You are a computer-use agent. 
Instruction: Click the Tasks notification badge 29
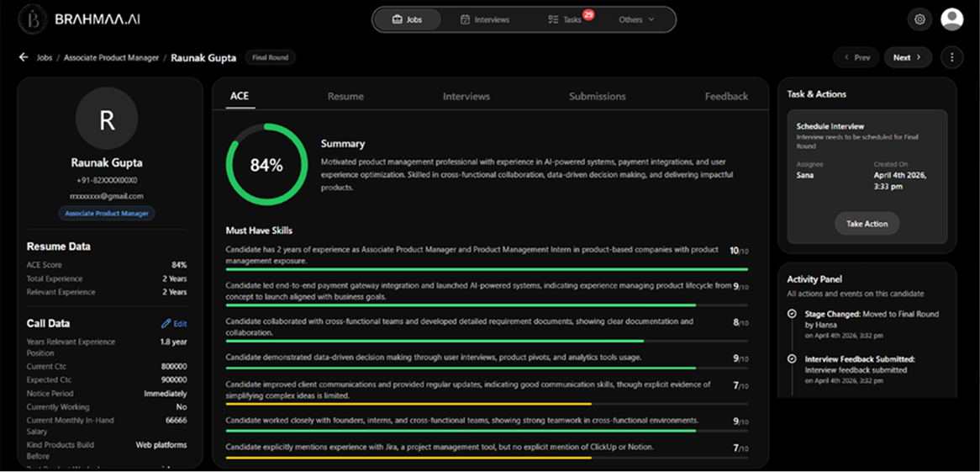(587, 14)
